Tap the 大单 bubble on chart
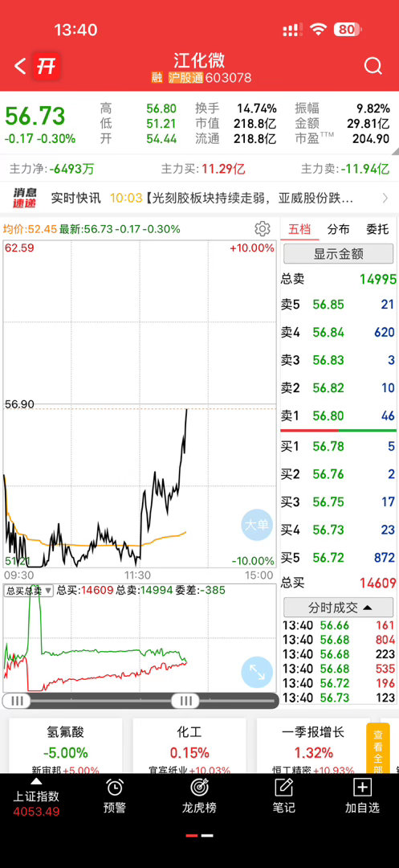The image size is (399, 868). 257,524
